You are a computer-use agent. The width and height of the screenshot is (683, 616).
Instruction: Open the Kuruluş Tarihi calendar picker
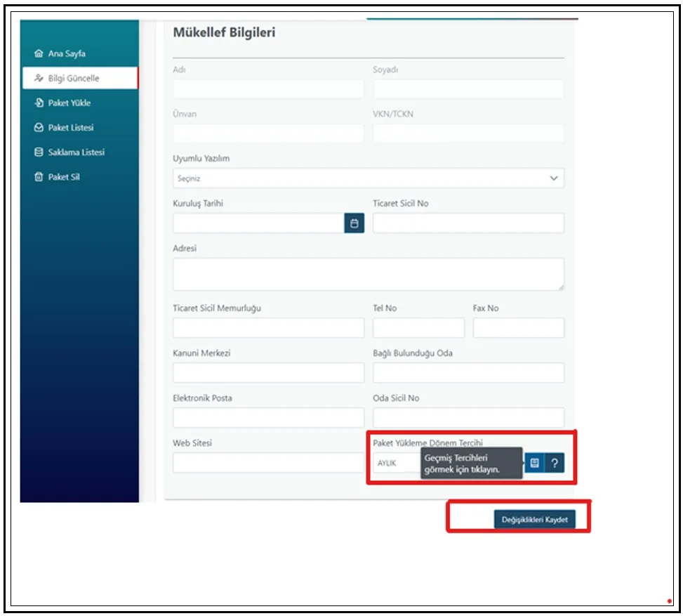pos(354,223)
